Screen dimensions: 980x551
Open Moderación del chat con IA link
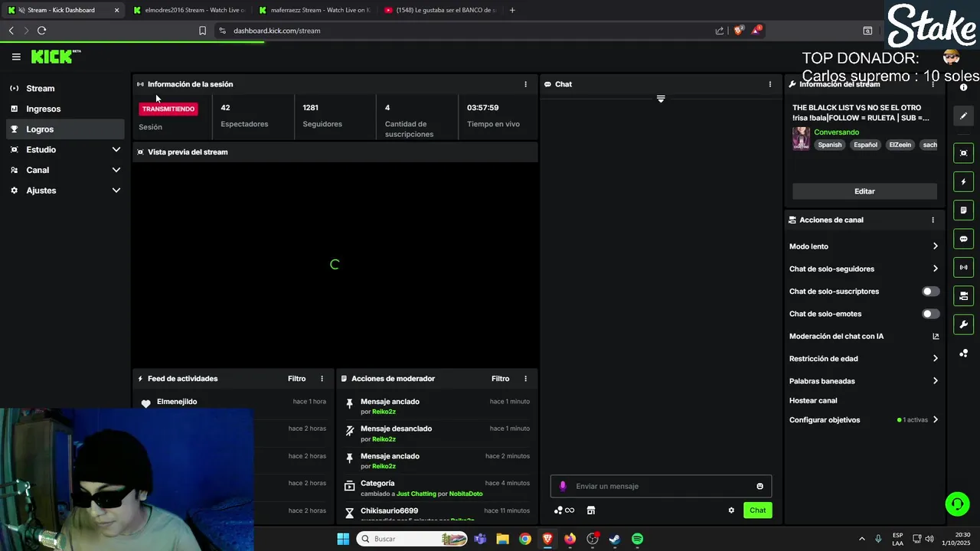[x=864, y=336]
